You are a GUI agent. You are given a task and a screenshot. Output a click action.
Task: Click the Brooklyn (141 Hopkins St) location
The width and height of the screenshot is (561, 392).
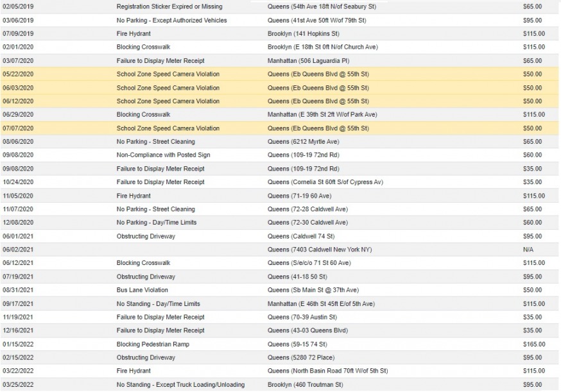pyautogui.click(x=304, y=33)
